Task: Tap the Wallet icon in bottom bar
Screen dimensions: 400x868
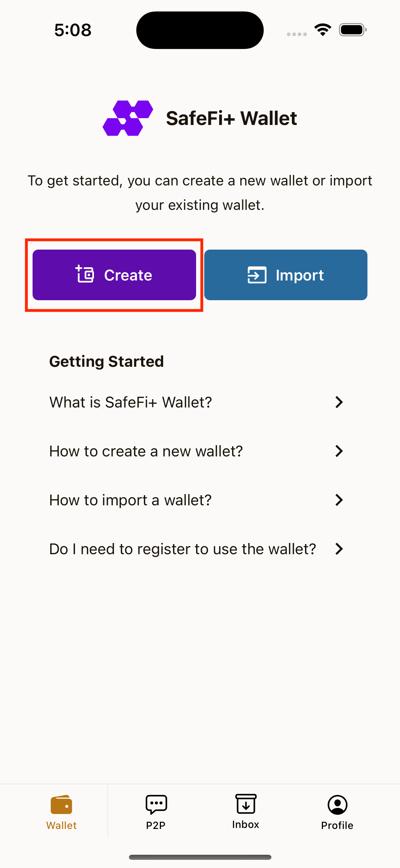Action: point(61,805)
